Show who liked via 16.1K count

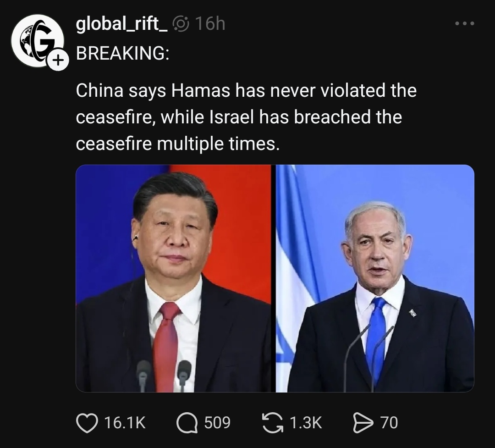(x=125, y=423)
